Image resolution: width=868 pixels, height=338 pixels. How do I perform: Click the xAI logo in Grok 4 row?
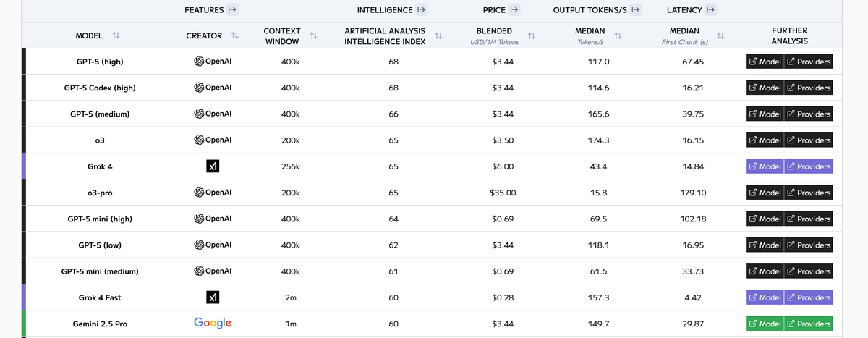213,166
